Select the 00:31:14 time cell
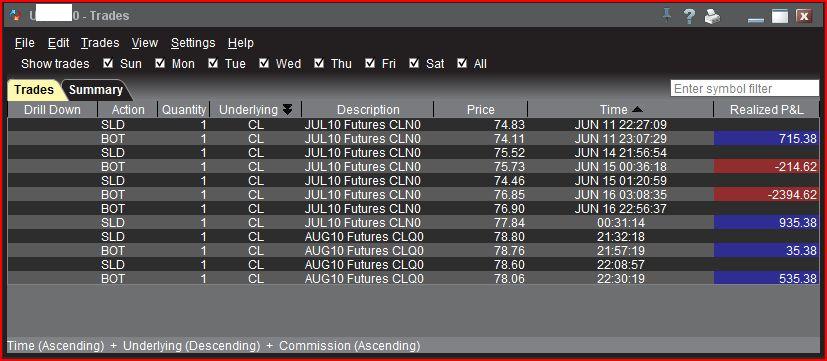 (x=620, y=222)
